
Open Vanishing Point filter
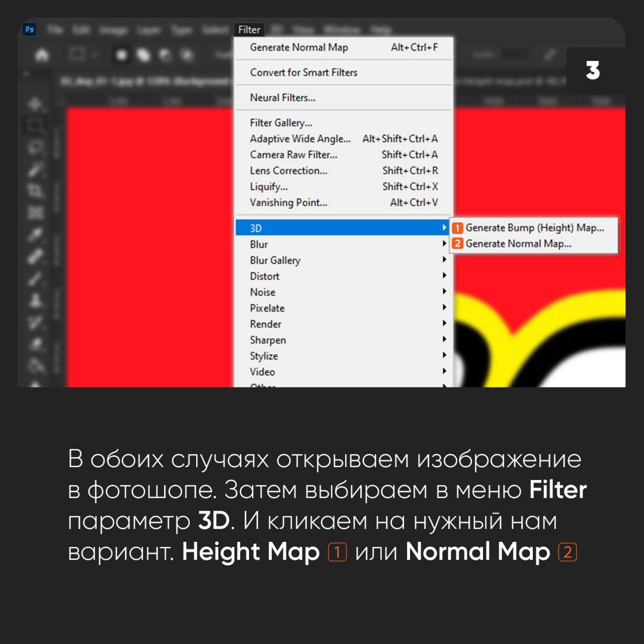coord(344,203)
